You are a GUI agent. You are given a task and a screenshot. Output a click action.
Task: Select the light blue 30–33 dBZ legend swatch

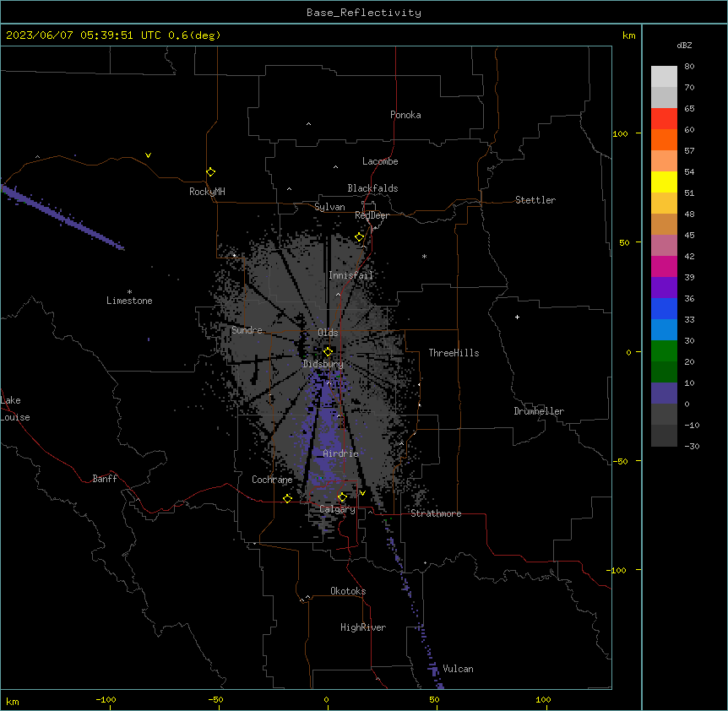pos(664,330)
